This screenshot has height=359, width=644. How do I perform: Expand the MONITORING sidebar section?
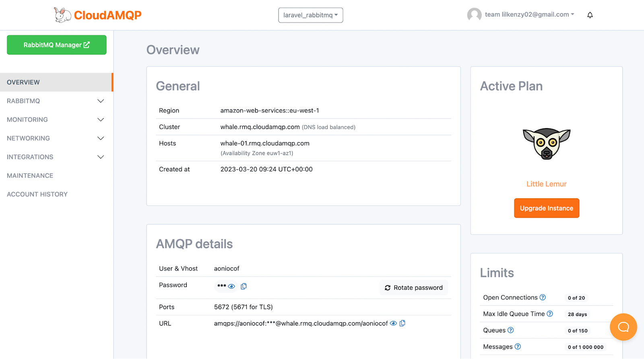click(x=56, y=120)
